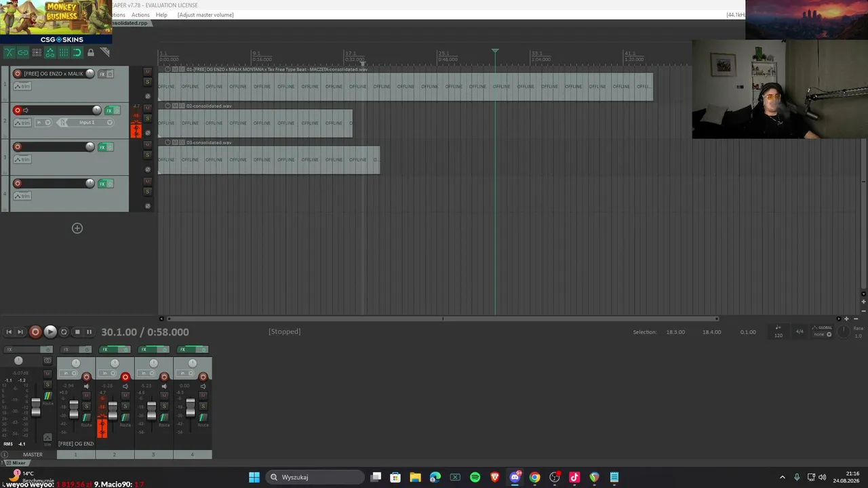The height and width of the screenshot is (488, 868).
Task: Open input dropdown on mixer channel 4
Action: 185,373
